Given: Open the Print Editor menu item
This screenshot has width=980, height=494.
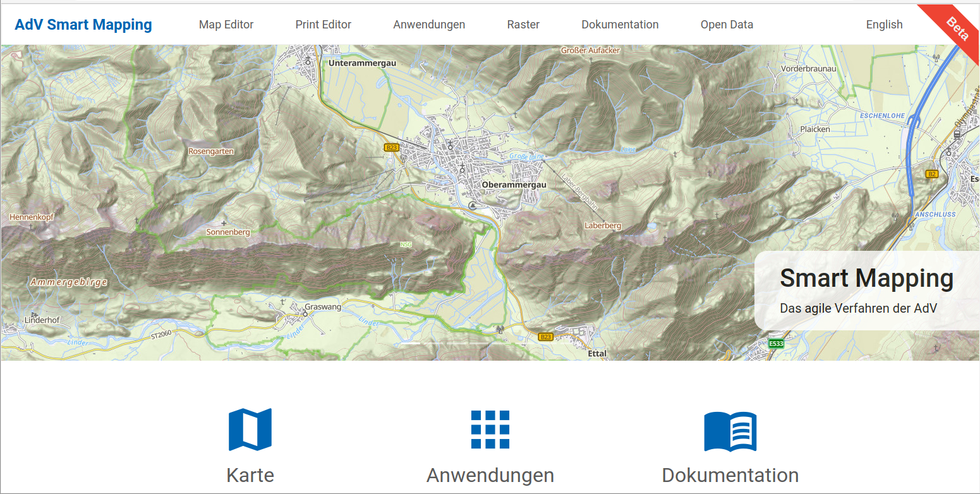Looking at the screenshot, I should pos(324,25).
